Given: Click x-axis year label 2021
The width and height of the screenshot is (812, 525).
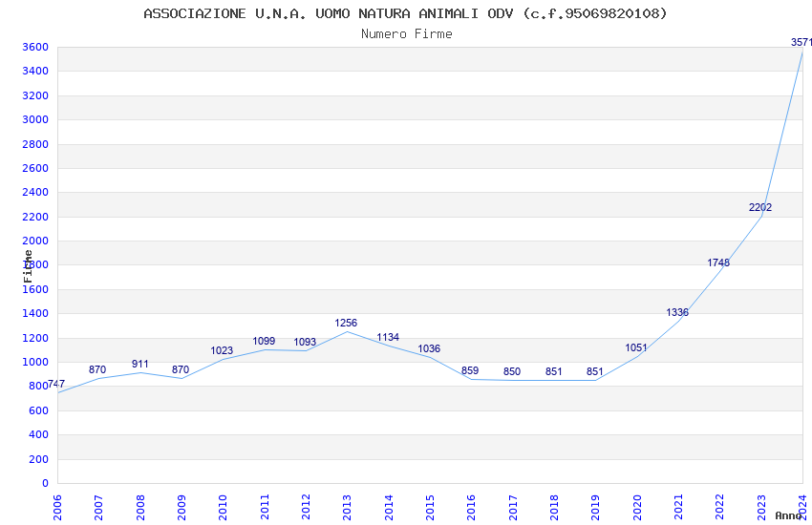Looking at the screenshot, I should 678,508.
